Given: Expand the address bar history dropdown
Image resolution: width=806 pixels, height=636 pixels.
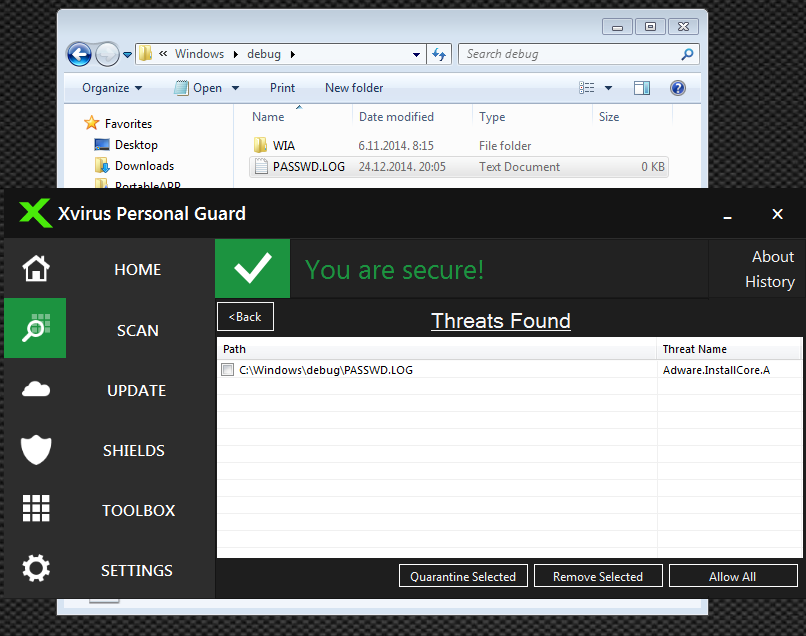Looking at the screenshot, I should (x=416, y=54).
